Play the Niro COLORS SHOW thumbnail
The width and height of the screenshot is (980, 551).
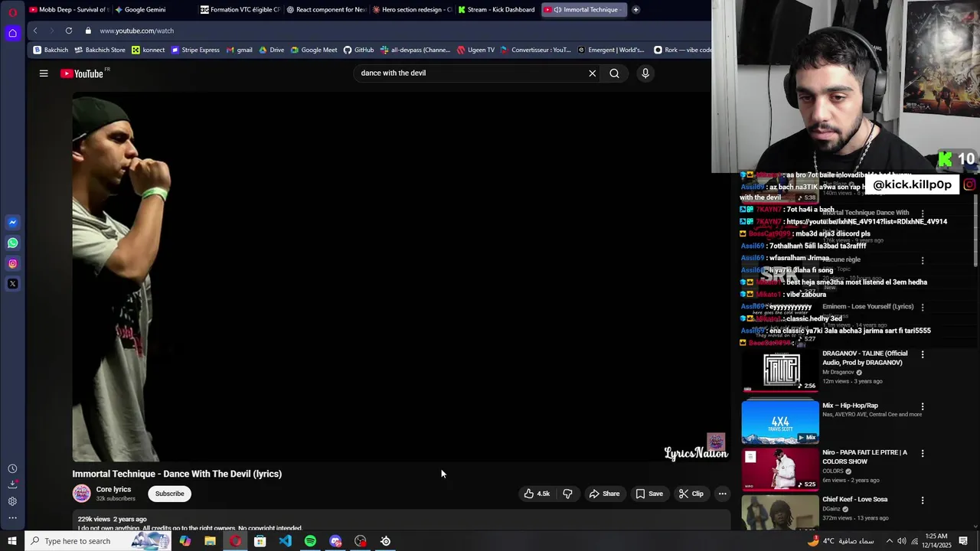coord(780,469)
